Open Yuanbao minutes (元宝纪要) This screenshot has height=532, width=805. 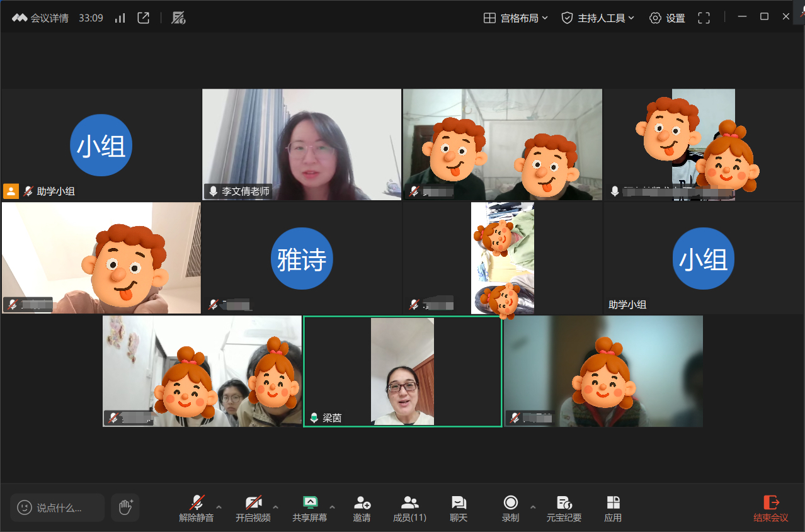[564, 508]
